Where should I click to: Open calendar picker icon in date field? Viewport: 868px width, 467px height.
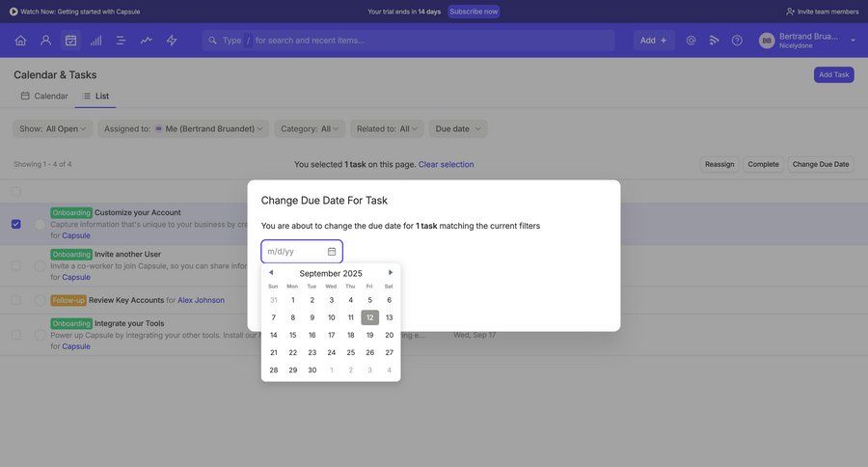pos(332,252)
